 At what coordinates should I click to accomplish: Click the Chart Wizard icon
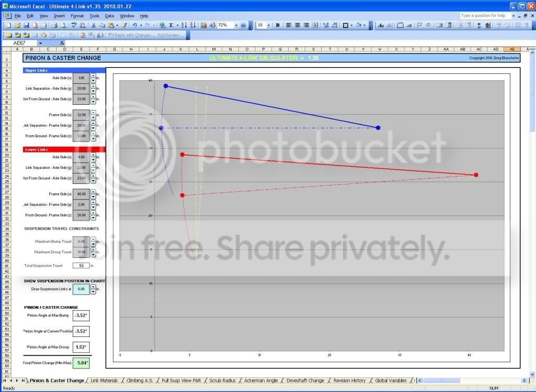click(x=204, y=25)
